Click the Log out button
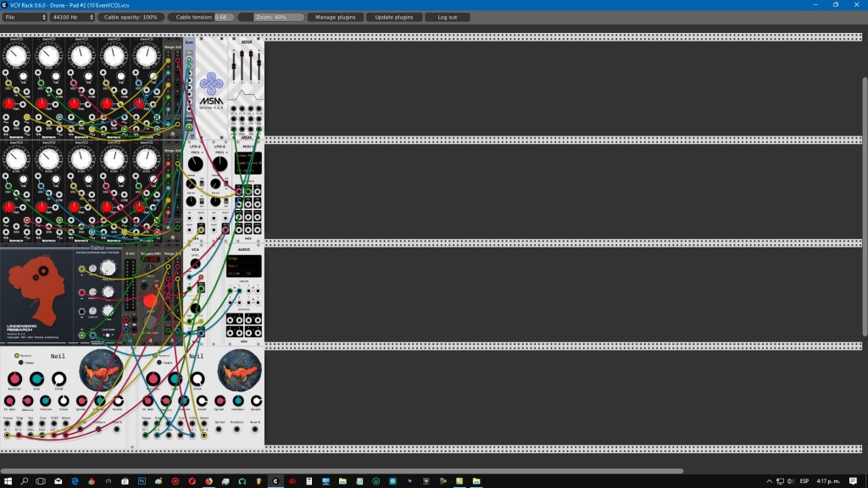The height and width of the screenshot is (488, 868). (x=448, y=17)
